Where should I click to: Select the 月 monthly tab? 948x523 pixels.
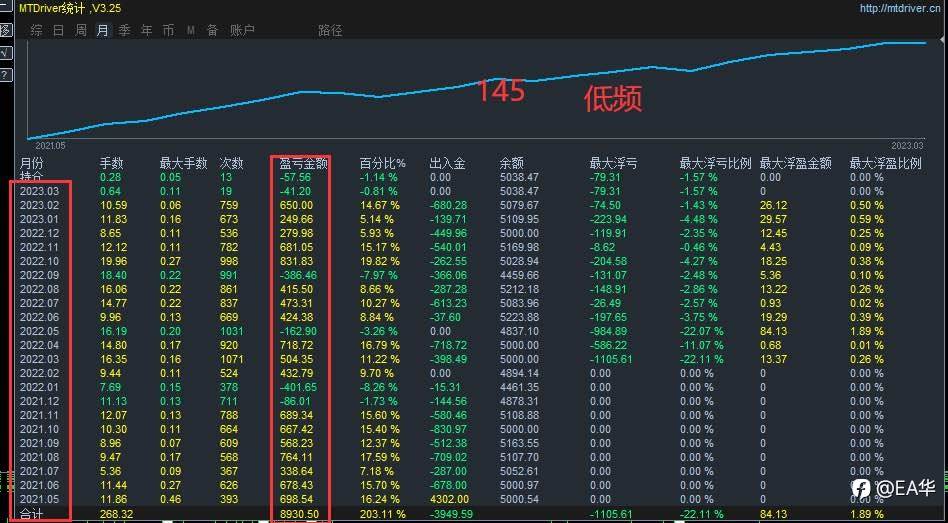(x=103, y=30)
